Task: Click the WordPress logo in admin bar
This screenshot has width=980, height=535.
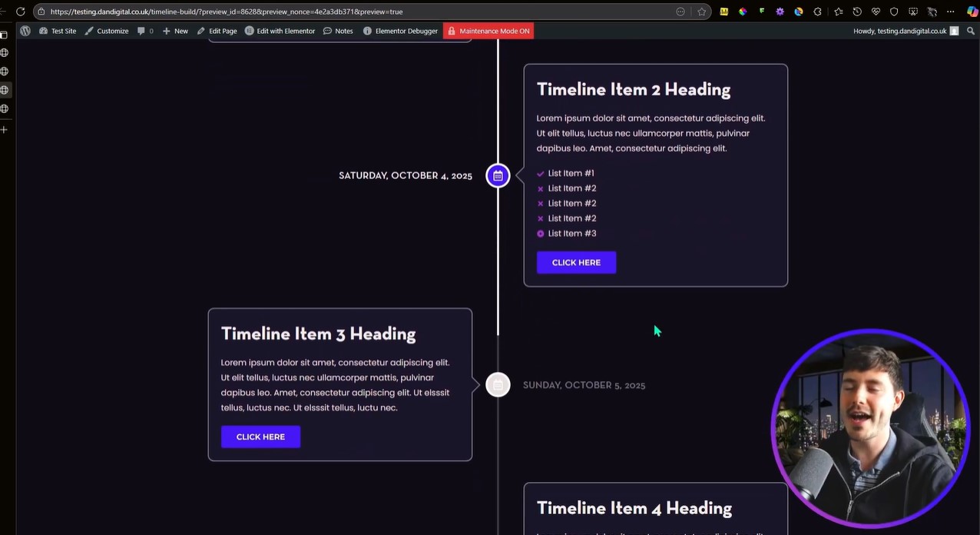Action: (25, 31)
